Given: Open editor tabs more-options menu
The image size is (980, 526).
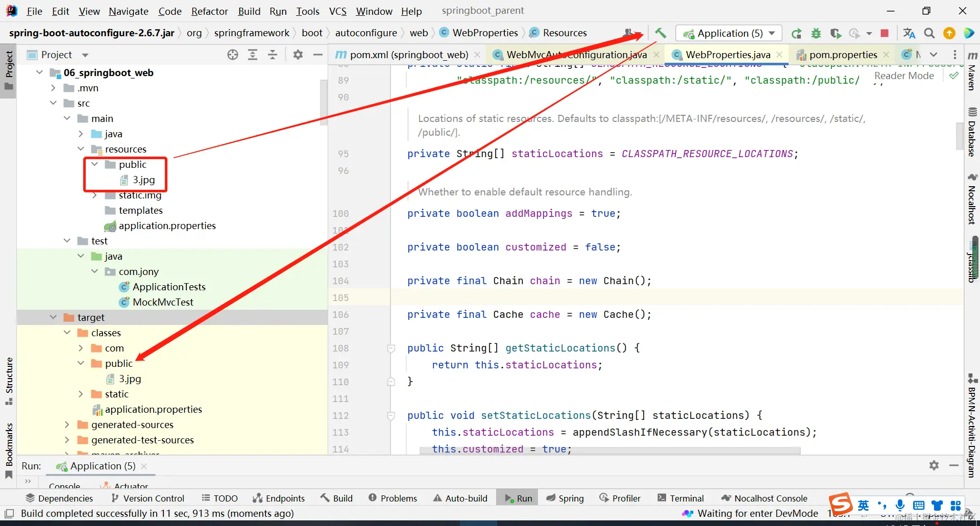Looking at the screenshot, I should 955,55.
